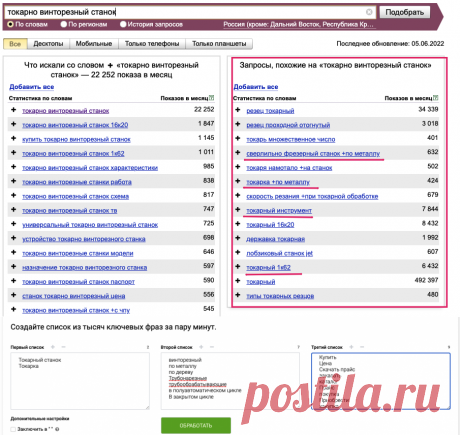Click plus next to 'токарка по металлу'
The height and width of the screenshot is (435, 460).
pyautogui.click(x=238, y=181)
